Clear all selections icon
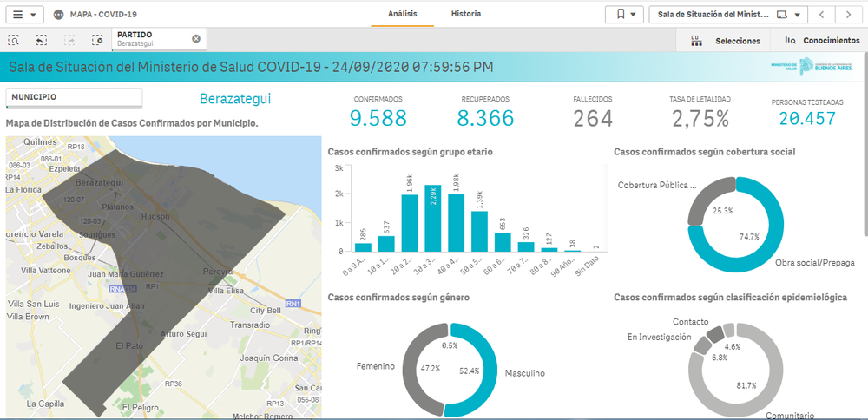868x420 pixels. (x=96, y=40)
